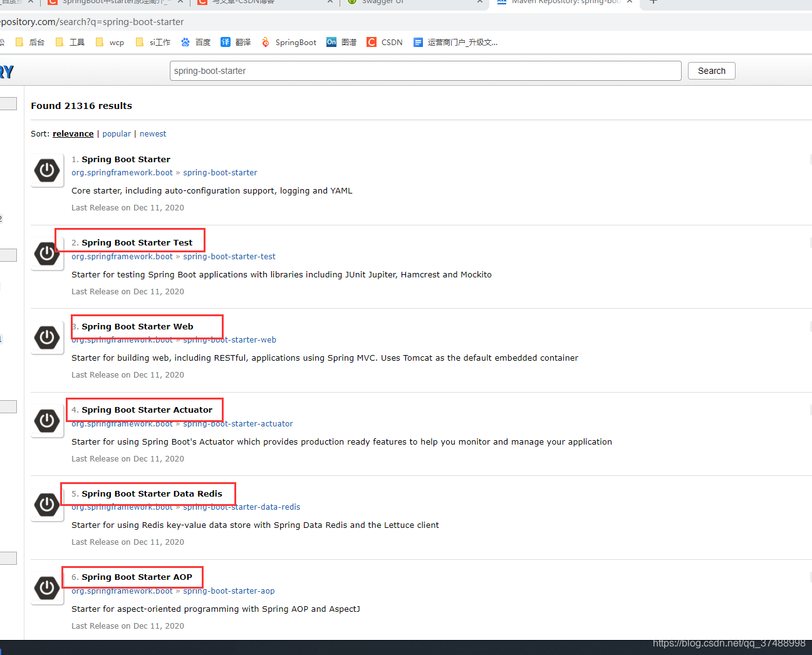Click the spring-boot-starter-web artifact link
The height and width of the screenshot is (655, 812).
pos(229,340)
